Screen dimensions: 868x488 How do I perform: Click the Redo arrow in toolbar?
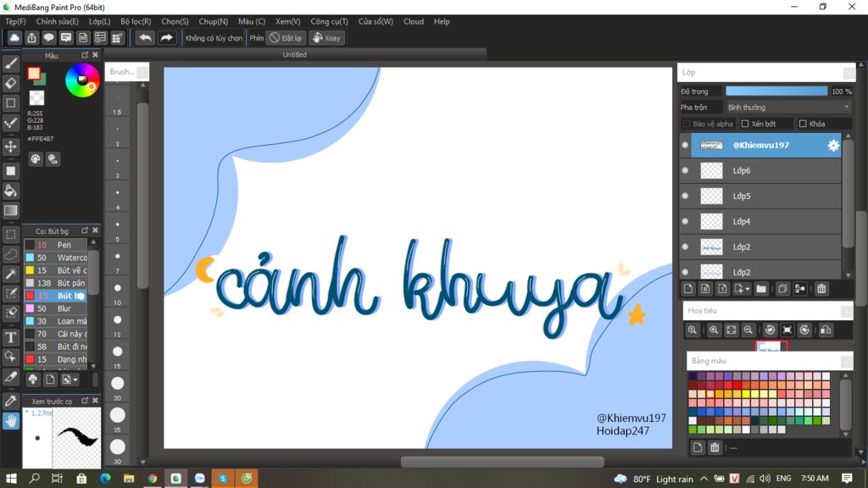tap(166, 37)
